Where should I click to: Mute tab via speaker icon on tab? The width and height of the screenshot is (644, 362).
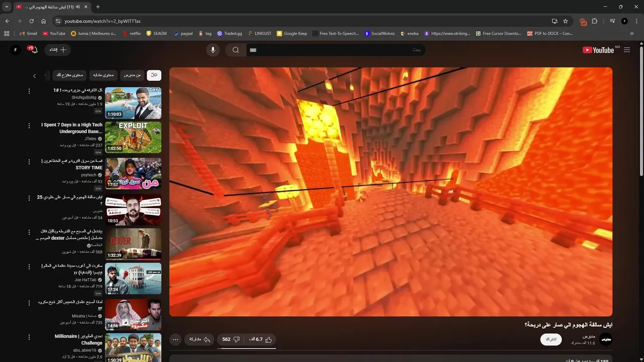tap(78, 7)
